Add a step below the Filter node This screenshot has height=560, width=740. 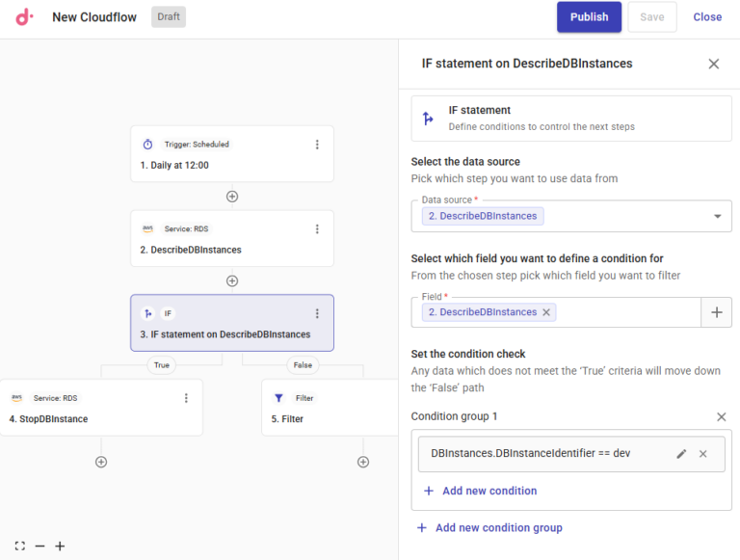click(x=363, y=462)
